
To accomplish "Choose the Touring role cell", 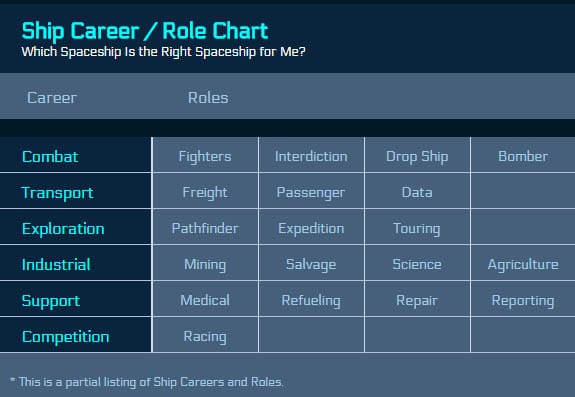I will (x=417, y=228).
